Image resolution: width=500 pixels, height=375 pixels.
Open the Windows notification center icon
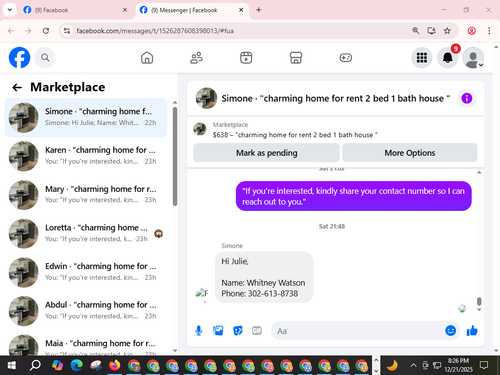[484, 365]
